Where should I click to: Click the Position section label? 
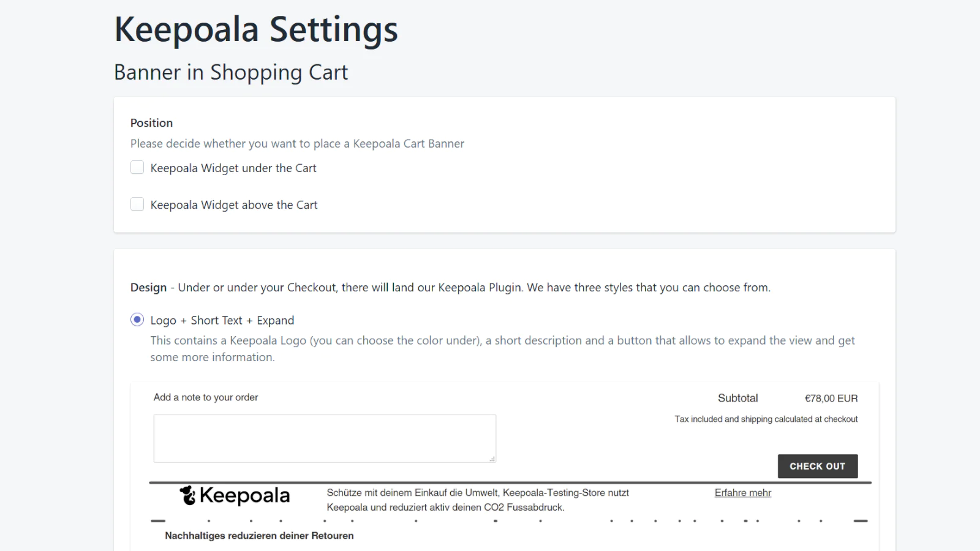pos(151,122)
